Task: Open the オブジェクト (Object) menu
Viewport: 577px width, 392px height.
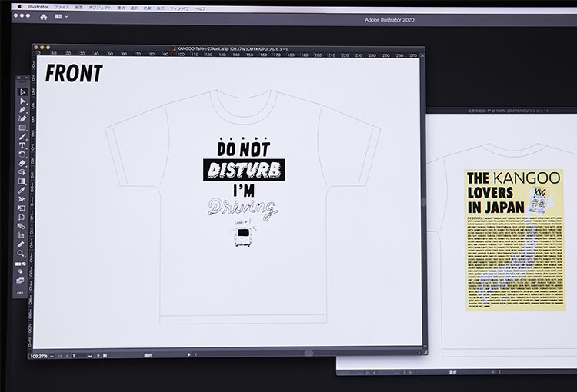Action: [x=100, y=8]
